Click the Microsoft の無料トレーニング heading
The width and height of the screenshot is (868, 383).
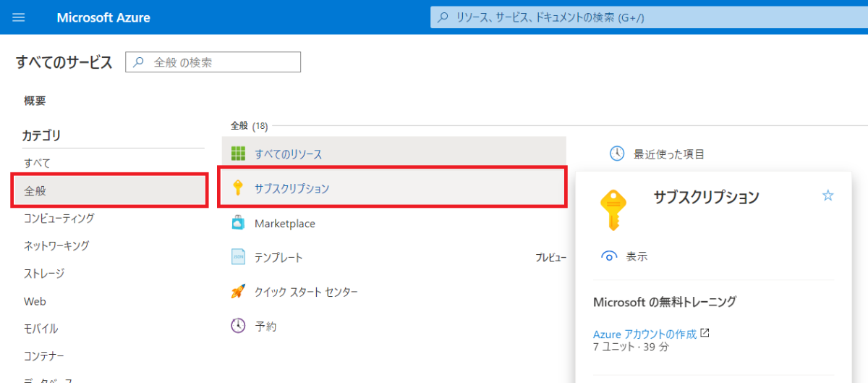[x=665, y=302]
